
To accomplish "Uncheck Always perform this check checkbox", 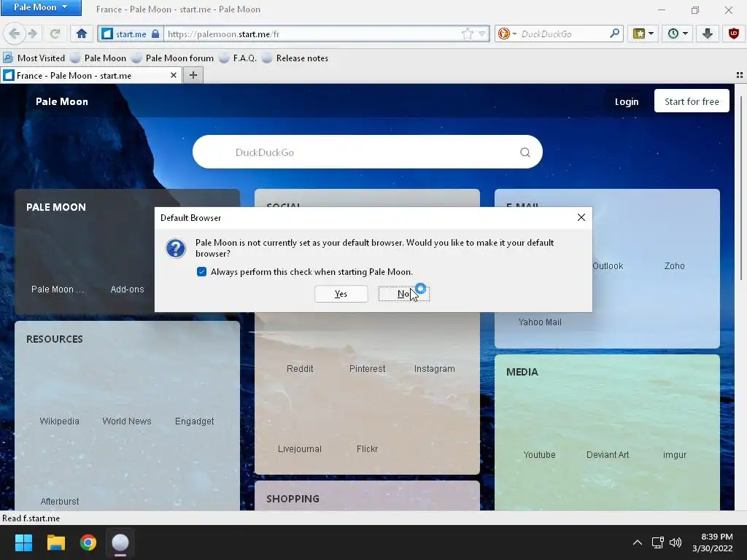I will coord(201,271).
